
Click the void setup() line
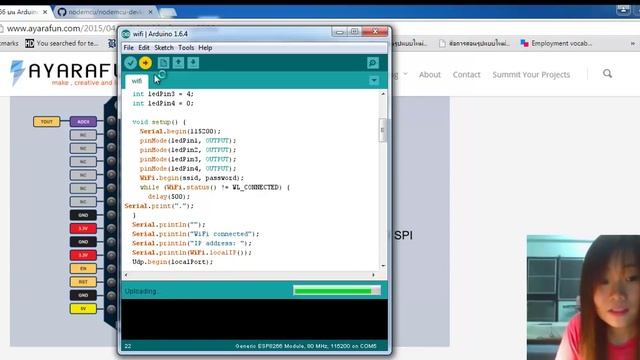point(159,122)
